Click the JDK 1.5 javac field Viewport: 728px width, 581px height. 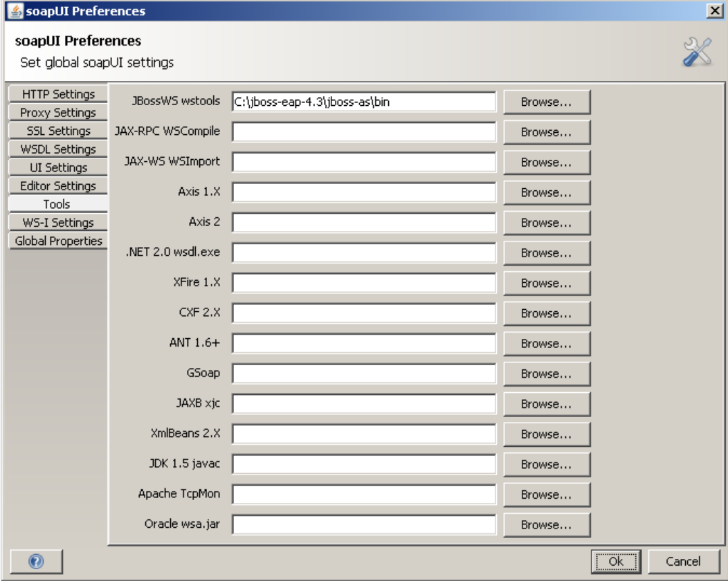(x=364, y=463)
